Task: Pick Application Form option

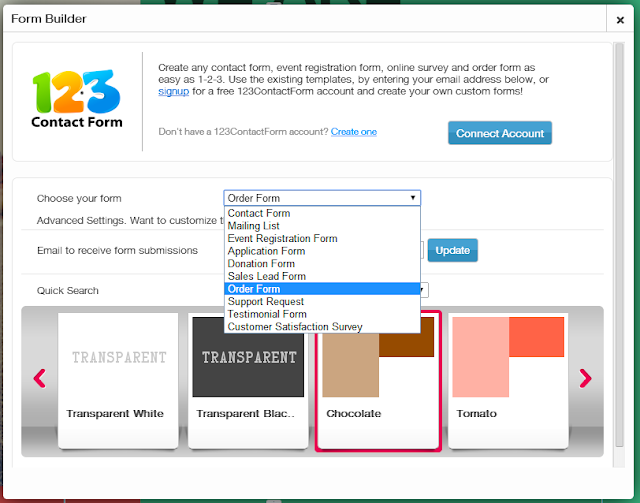Action: point(322,251)
